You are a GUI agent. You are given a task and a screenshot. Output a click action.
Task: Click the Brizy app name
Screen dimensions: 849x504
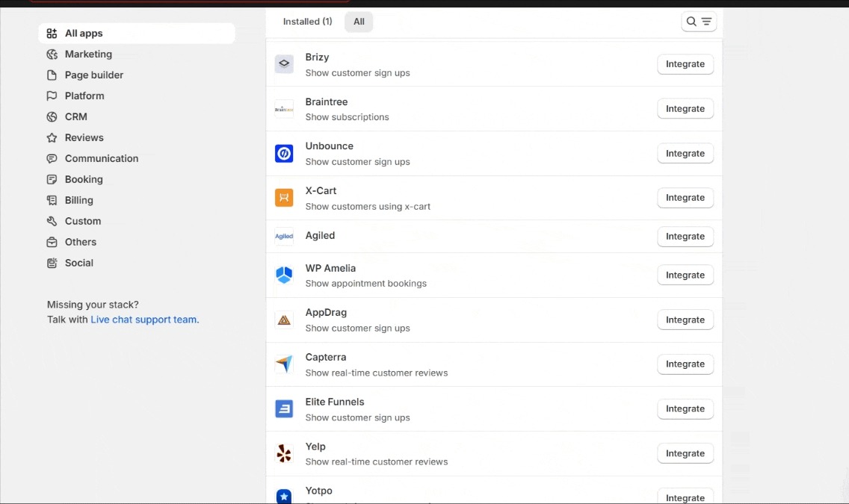[317, 57]
